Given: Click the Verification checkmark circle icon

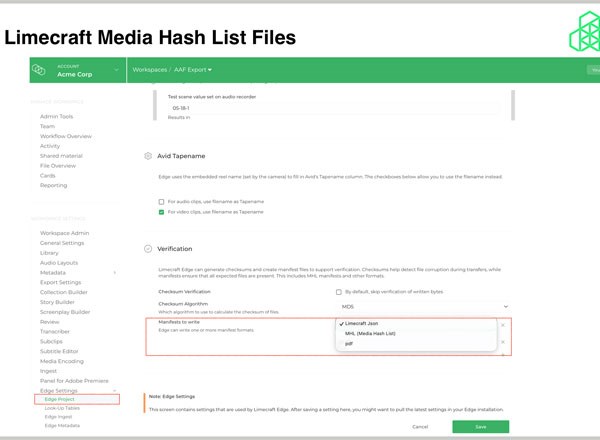Looking at the screenshot, I should pyautogui.click(x=148, y=249).
